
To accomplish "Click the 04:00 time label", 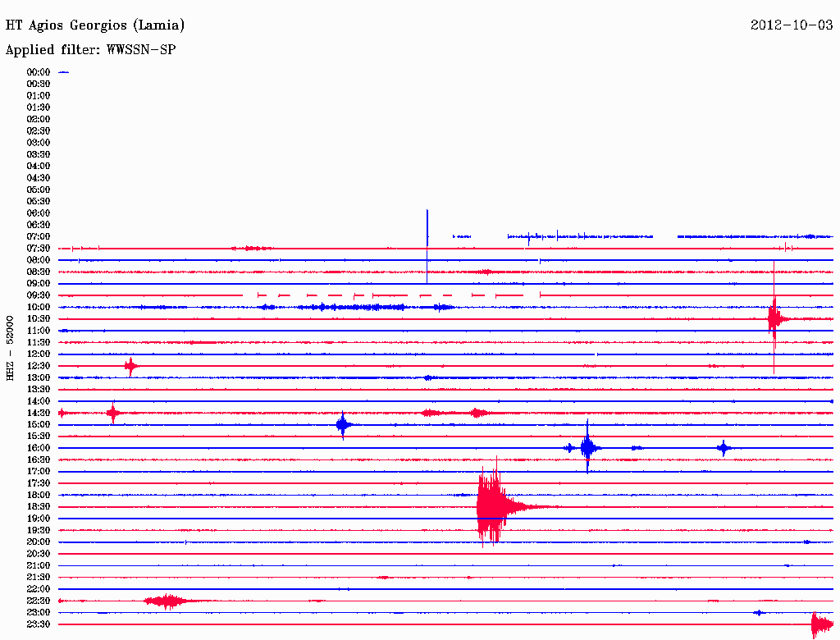I will tap(39, 167).
